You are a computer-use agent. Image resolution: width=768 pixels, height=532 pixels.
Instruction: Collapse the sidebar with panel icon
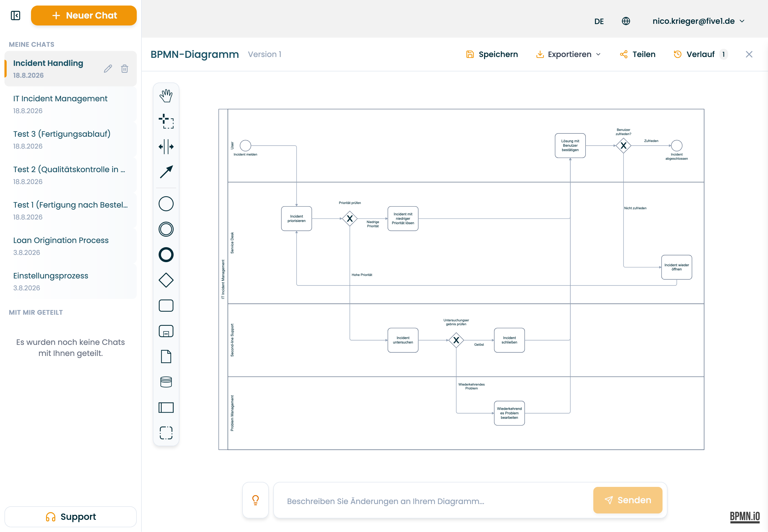click(15, 15)
